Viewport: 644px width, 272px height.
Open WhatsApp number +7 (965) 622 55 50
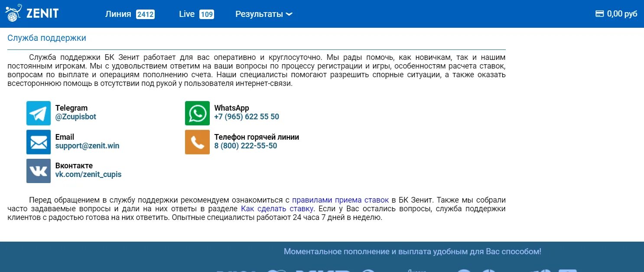click(x=247, y=117)
